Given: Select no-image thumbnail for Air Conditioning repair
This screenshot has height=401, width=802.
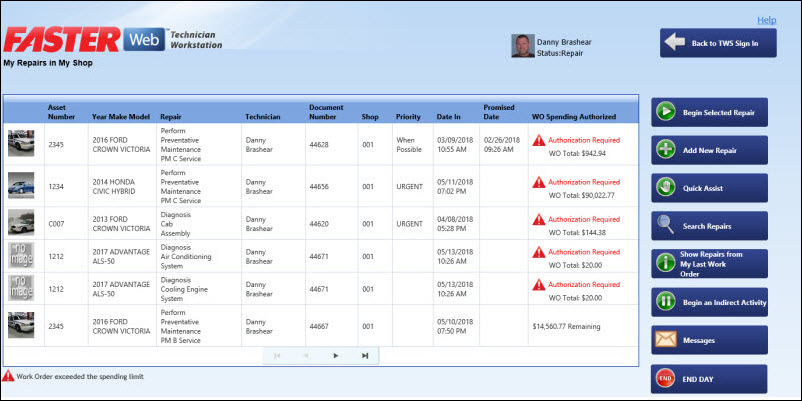Looking at the screenshot, I should point(21,255).
